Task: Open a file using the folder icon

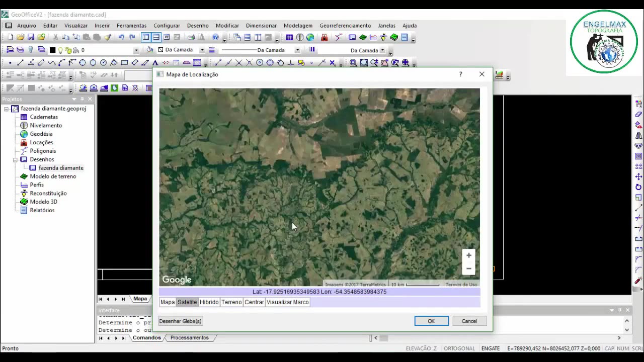Action: click(20, 37)
